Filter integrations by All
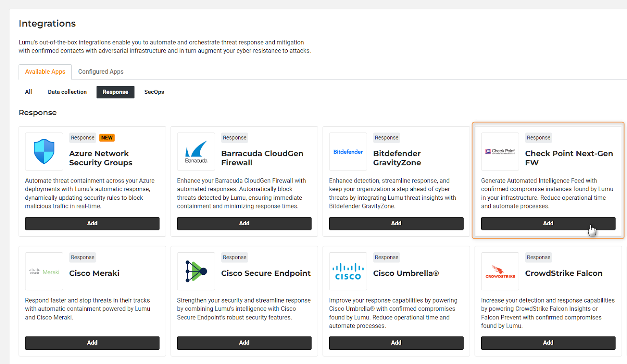Viewport: 627px width, 364px height. 29,92
